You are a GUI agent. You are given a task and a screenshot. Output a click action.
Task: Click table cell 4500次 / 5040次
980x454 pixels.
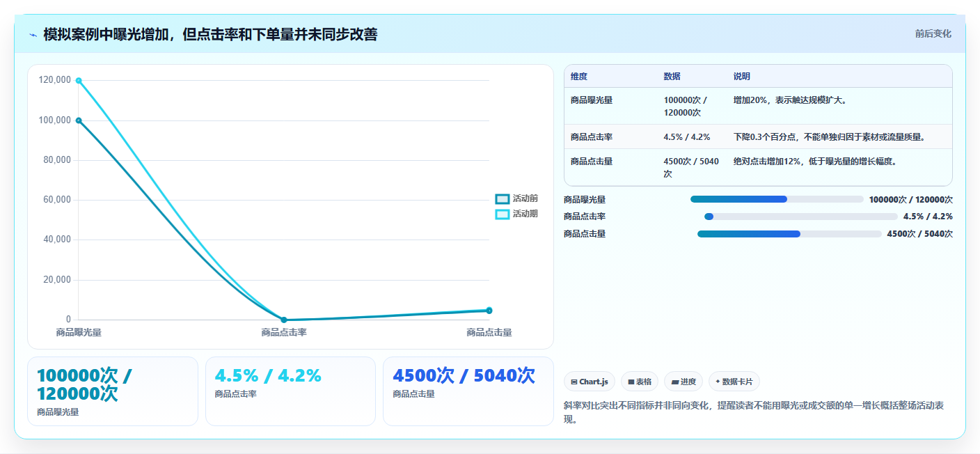(x=691, y=168)
